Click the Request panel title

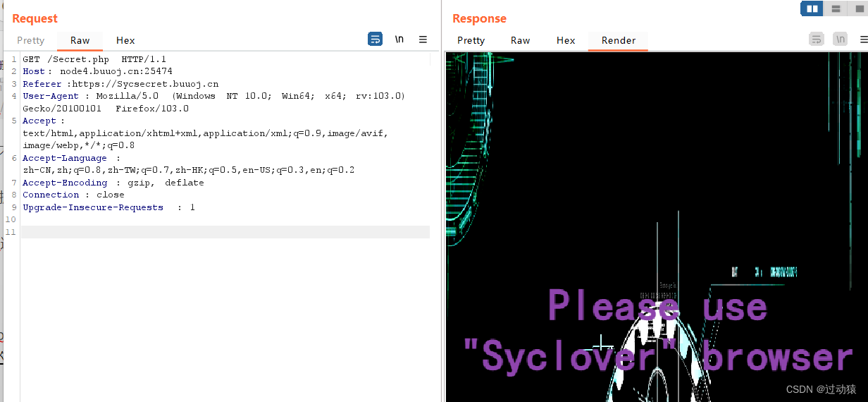click(x=35, y=18)
